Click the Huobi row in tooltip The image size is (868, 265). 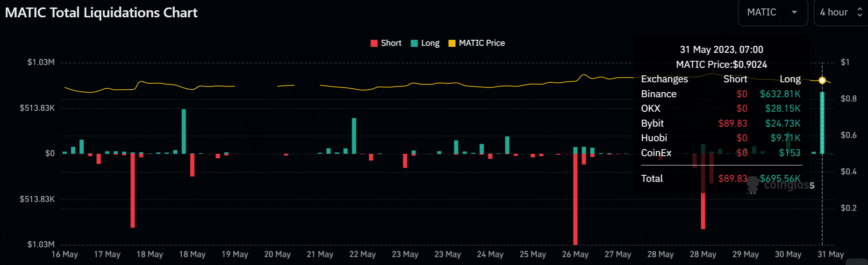(x=721, y=138)
